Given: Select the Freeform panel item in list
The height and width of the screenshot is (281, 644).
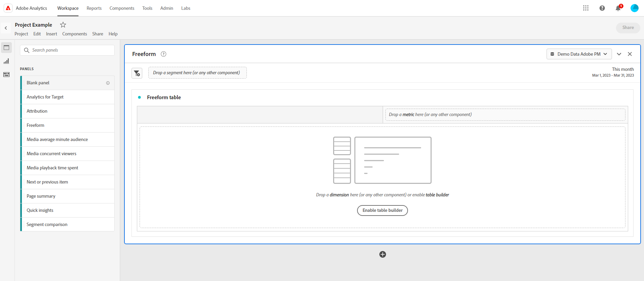Looking at the screenshot, I should pos(67,125).
